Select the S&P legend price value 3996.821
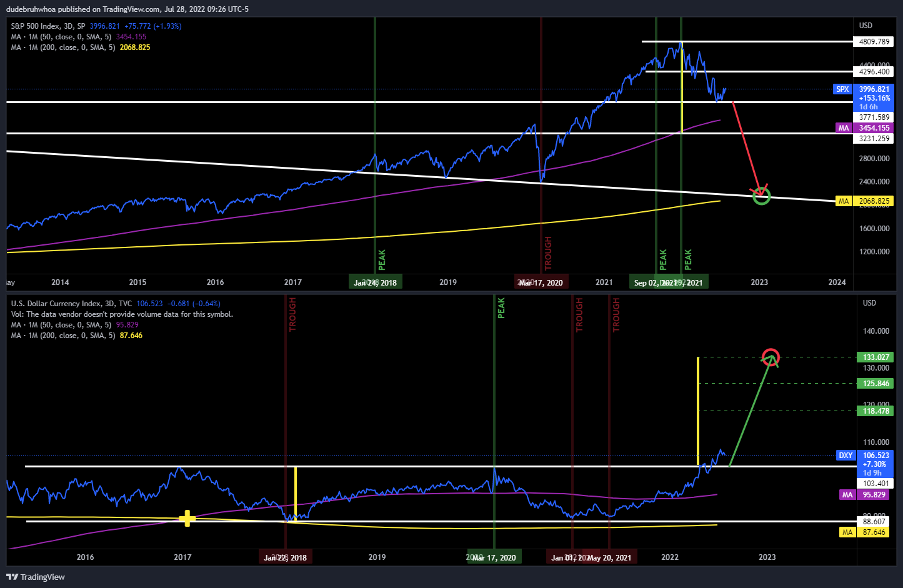The width and height of the screenshot is (903, 588). click(105, 26)
